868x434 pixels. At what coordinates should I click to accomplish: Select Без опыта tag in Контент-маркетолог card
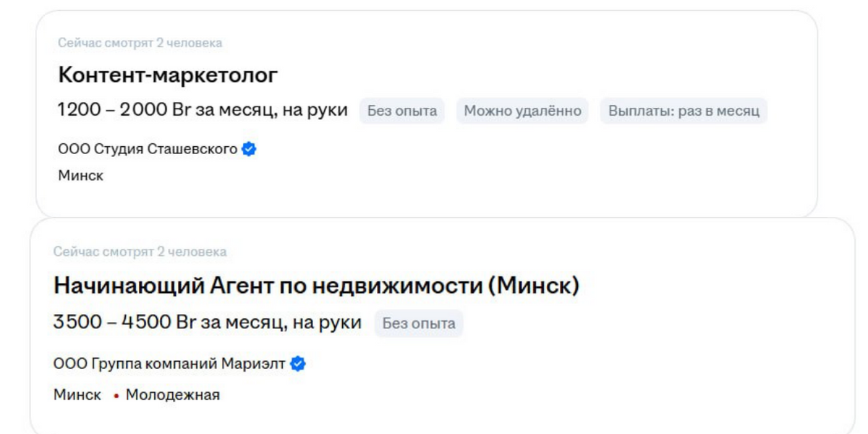coord(401,111)
